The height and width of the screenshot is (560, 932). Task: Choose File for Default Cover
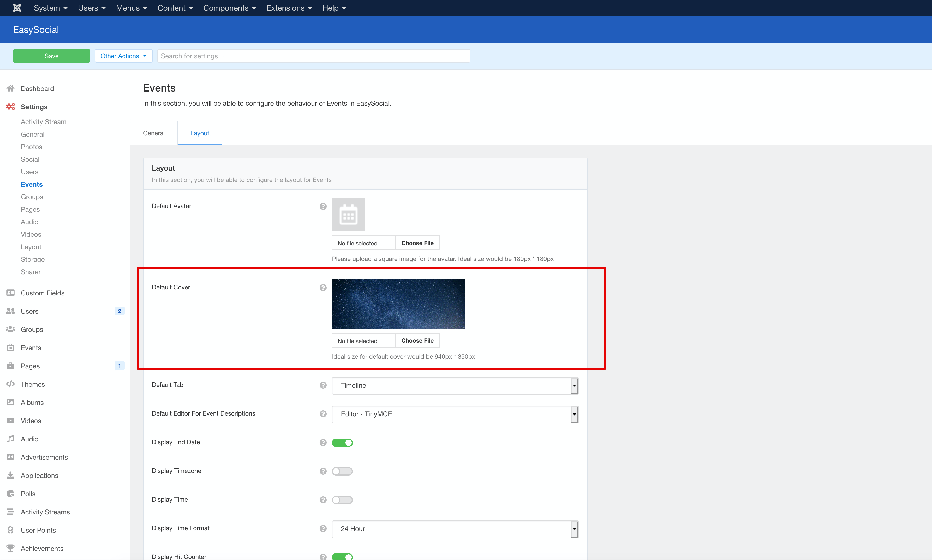click(x=417, y=340)
